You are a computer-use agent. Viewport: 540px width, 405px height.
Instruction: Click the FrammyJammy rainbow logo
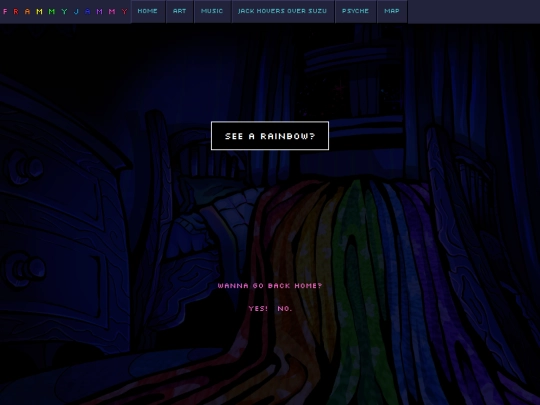(65, 12)
